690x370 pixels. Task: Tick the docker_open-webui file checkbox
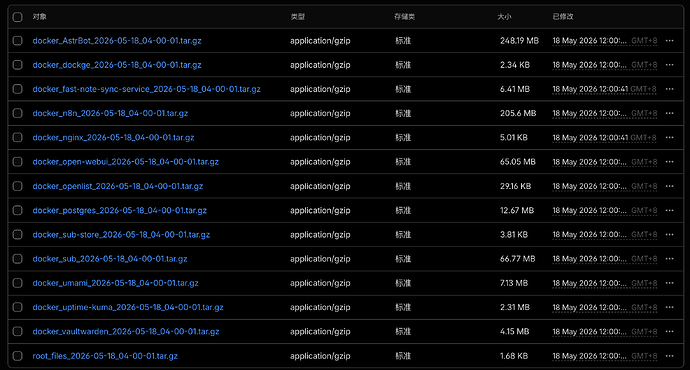click(18, 161)
